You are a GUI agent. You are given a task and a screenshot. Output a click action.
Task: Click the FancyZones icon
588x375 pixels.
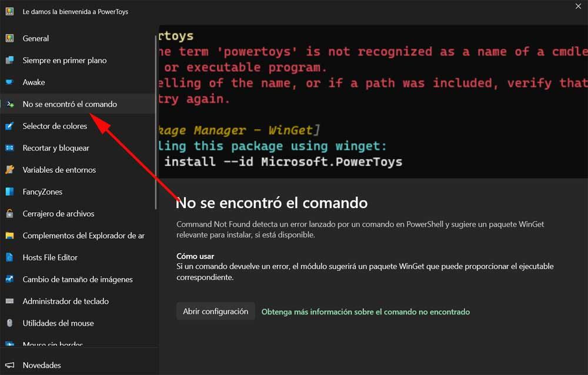tap(10, 192)
